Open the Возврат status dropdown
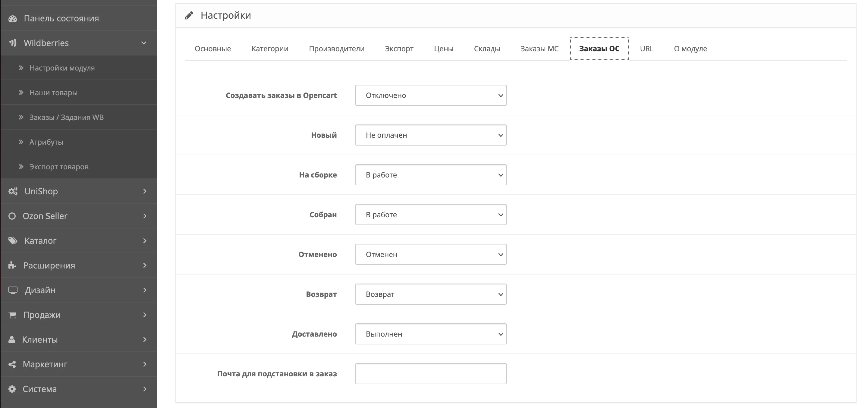The height and width of the screenshot is (408, 868). pyautogui.click(x=431, y=294)
